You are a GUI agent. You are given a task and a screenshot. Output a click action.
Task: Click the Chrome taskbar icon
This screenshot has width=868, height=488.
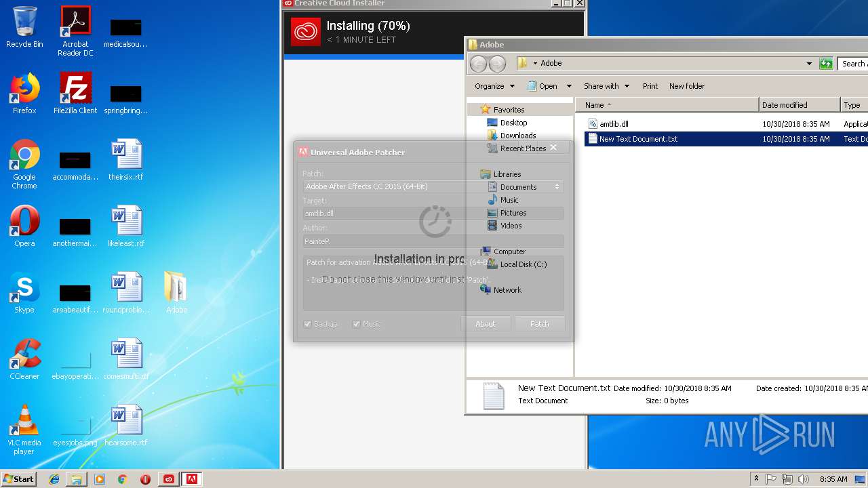(123, 479)
